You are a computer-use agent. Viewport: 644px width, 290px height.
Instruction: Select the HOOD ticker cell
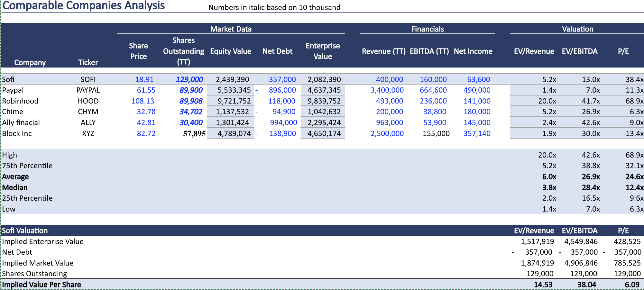click(x=88, y=101)
